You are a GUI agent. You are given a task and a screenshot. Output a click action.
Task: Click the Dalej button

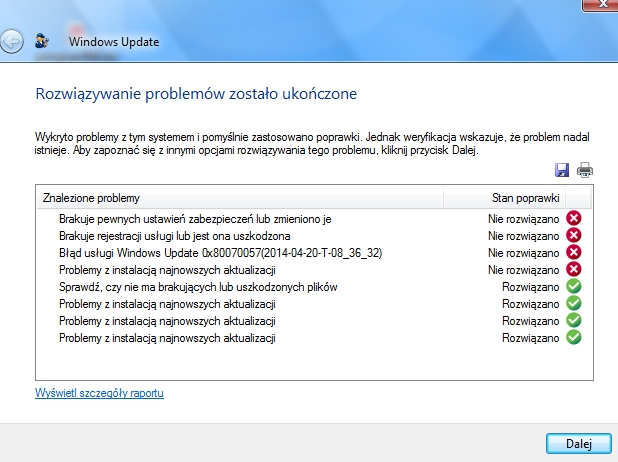[579, 444]
